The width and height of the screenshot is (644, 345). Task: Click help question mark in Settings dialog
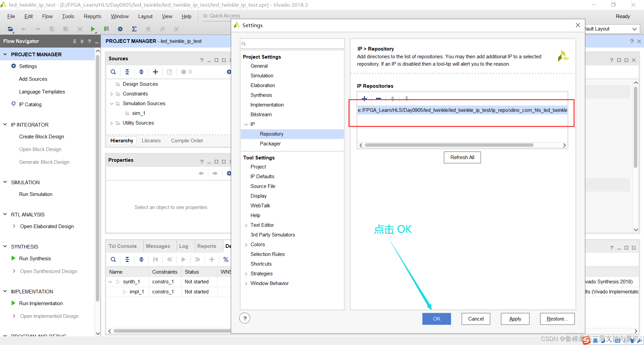click(x=245, y=318)
